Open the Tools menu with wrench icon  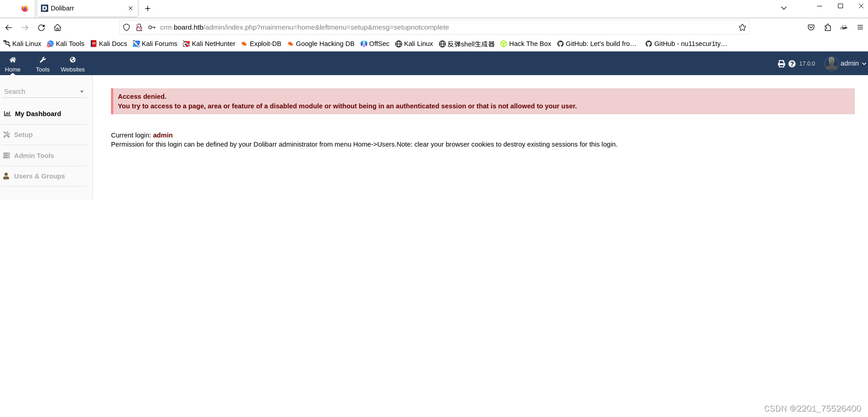click(x=43, y=64)
